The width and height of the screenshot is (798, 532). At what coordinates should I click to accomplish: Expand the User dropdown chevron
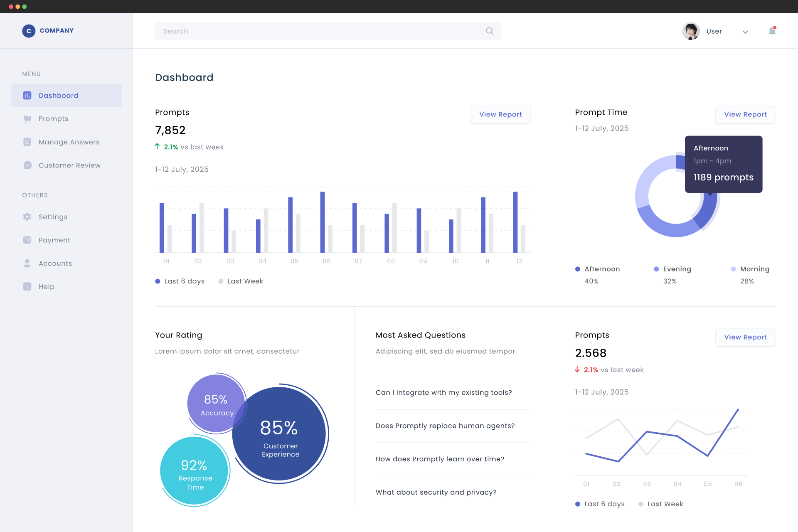coord(745,32)
